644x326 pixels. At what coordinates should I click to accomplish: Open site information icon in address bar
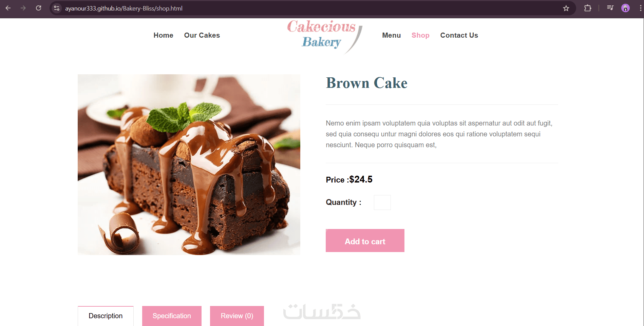point(57,8)
